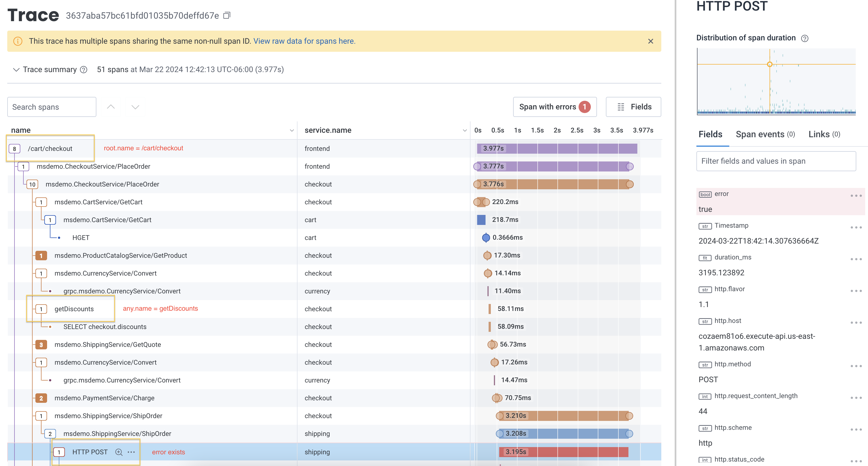The width and height of the screenshot is (868, 466).
Task: Toggle the Span with errors filter button
Action: tap(554, 107)
